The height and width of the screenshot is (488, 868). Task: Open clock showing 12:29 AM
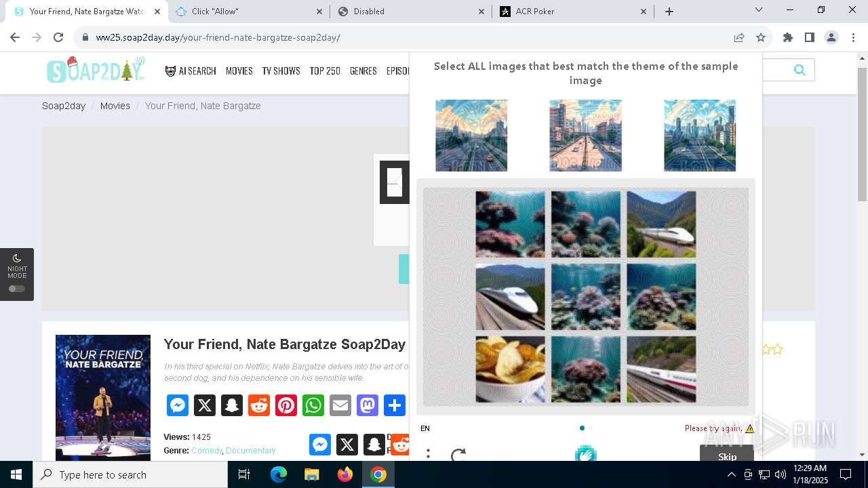click(x=810, y=474)
